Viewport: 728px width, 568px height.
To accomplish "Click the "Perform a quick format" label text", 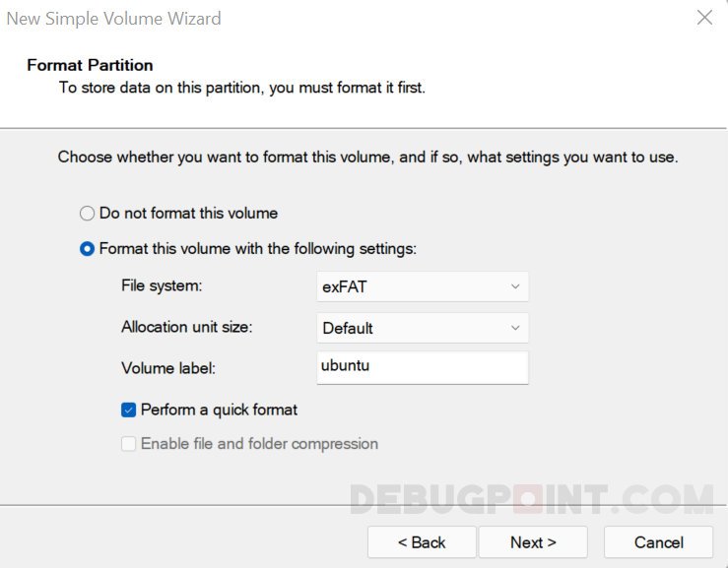I will tap(219, 410).
